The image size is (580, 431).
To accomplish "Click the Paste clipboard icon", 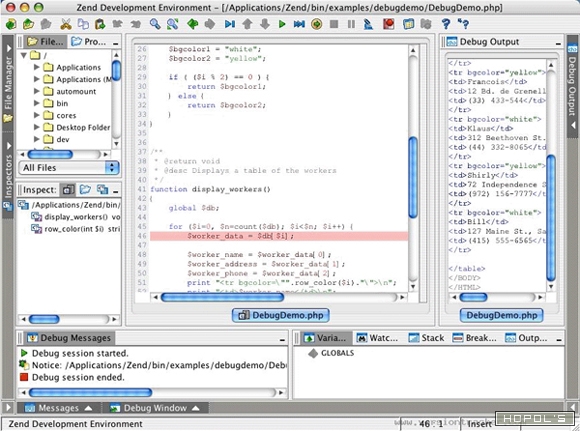I will tap(100, 24).
